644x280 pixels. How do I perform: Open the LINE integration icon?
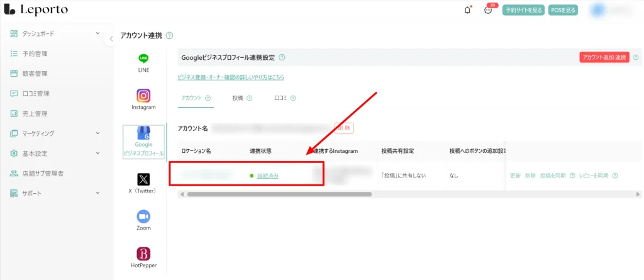[x=143, y=59]
